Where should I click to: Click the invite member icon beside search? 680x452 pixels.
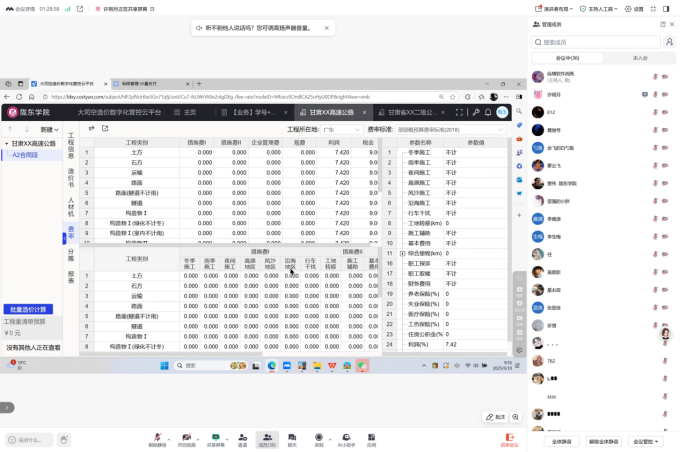click(x=669, y=42)
